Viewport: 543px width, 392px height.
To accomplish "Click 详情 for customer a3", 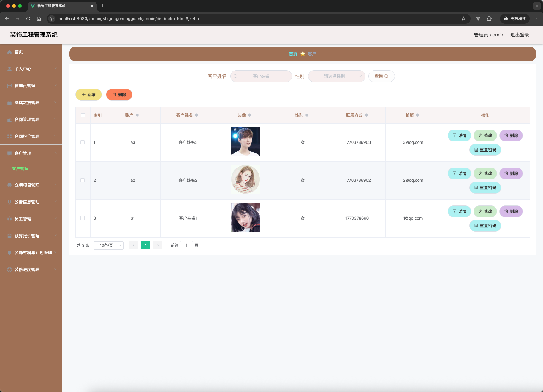I will click(459, 136).
